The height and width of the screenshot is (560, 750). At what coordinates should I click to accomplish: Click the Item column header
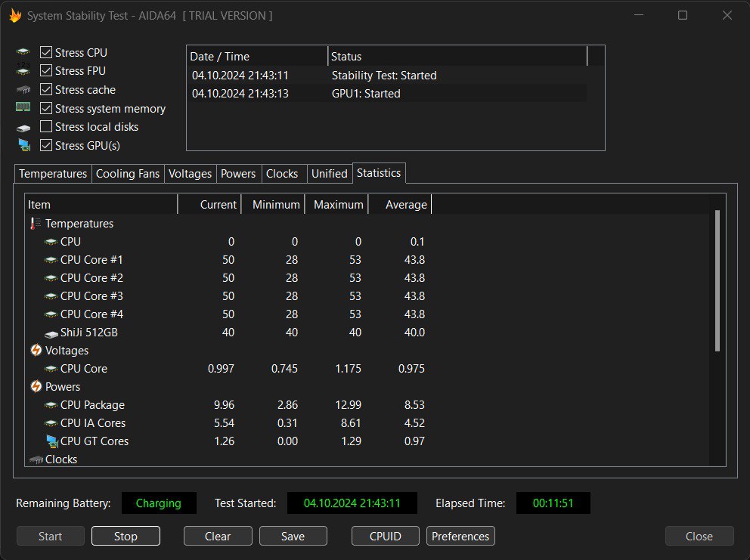(x=101, y=205)
